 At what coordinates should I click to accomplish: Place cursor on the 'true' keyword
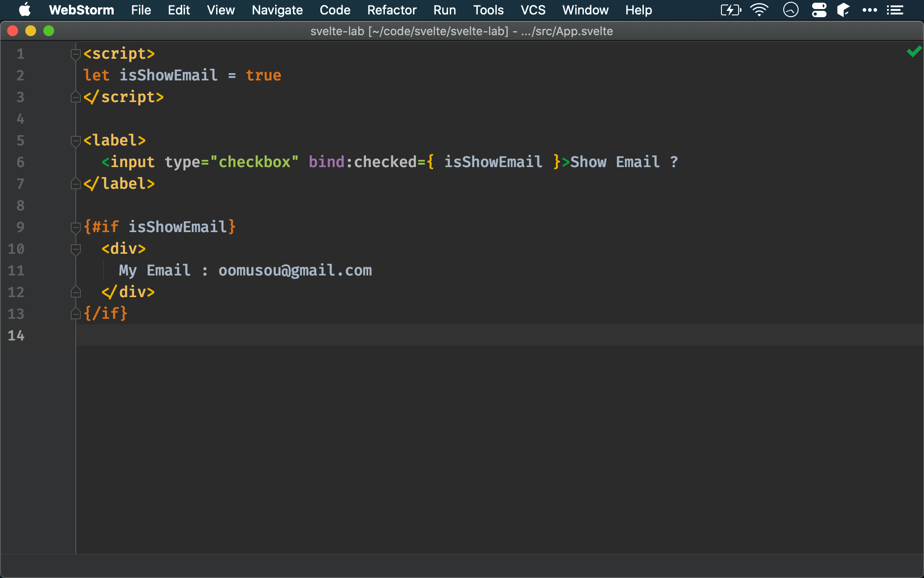(x=263, y=75)
